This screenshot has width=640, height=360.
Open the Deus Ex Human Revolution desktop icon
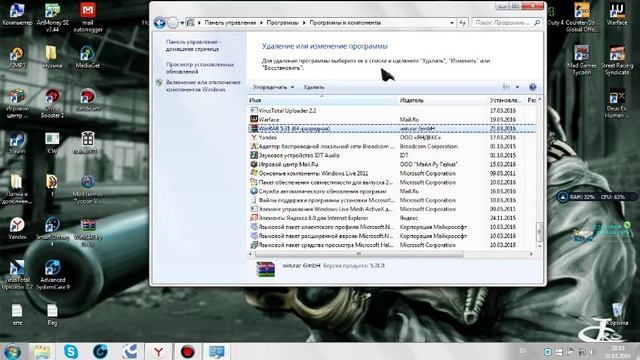pos(617,104)
